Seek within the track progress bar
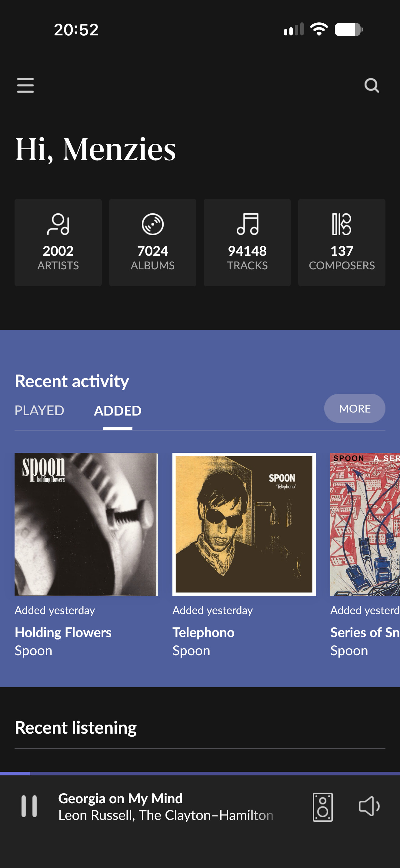 (200, 773)
